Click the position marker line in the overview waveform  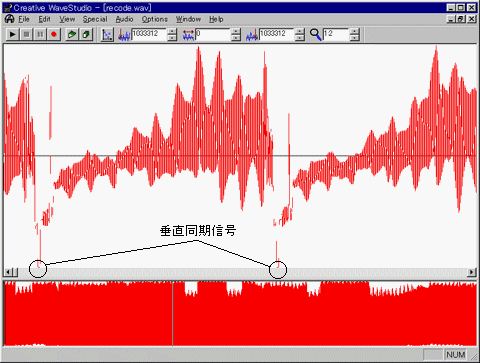pyautogui.click(x=172, y=313)
